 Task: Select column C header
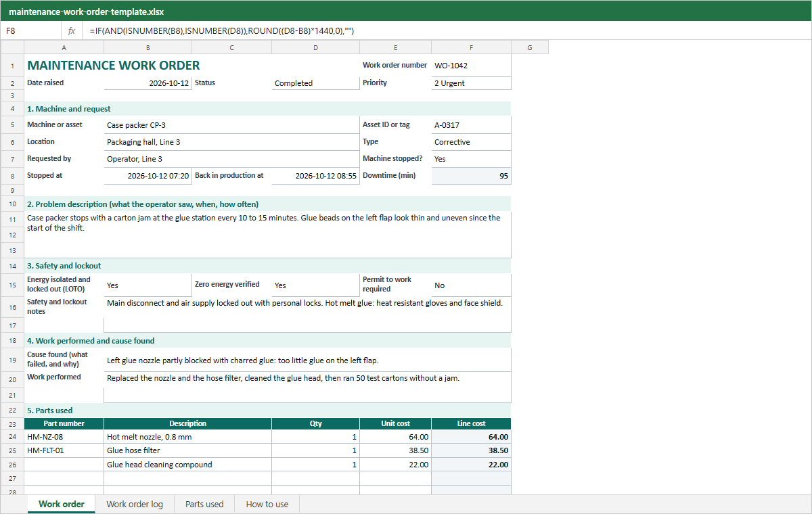(232, 47)
